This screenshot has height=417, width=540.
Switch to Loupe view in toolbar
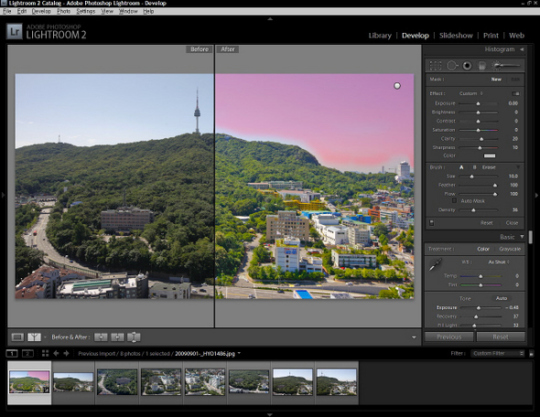pos(18,337)
